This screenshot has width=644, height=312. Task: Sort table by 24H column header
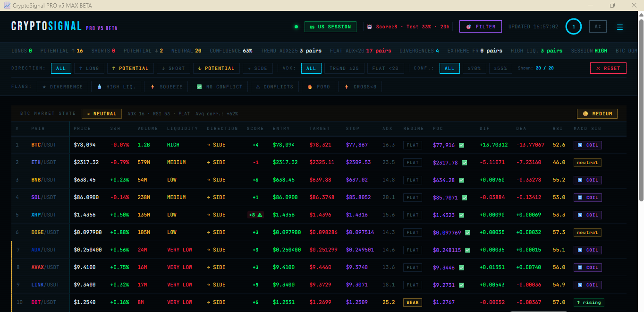pyautogui.click(x=115, y=129)
